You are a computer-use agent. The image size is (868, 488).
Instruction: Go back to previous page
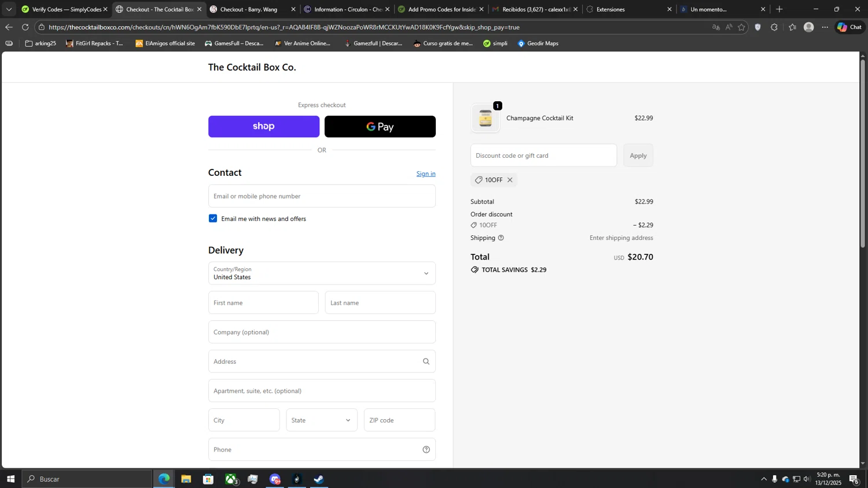click(9, 27)
